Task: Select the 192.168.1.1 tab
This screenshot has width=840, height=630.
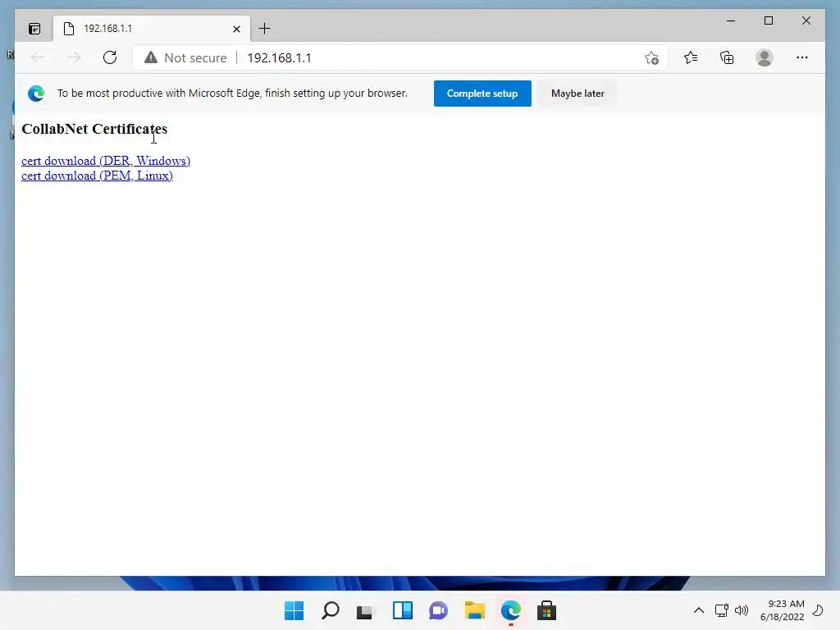Action: (152, 29)
